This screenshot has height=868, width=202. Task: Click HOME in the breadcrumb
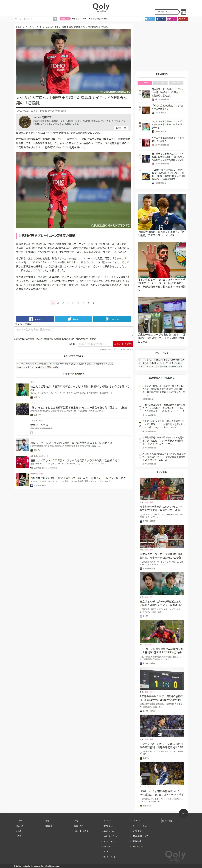click(19, 27)
